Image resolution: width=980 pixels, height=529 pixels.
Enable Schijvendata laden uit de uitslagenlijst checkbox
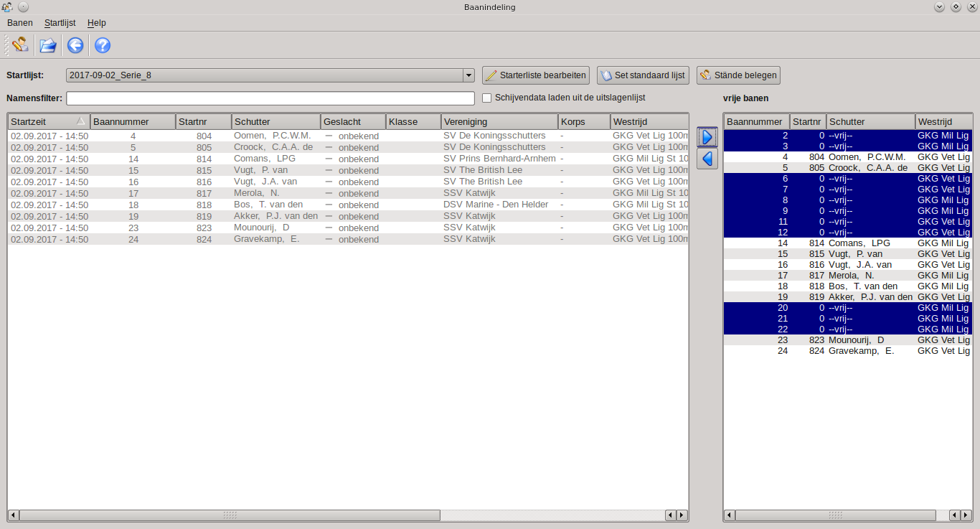(487, 98)
